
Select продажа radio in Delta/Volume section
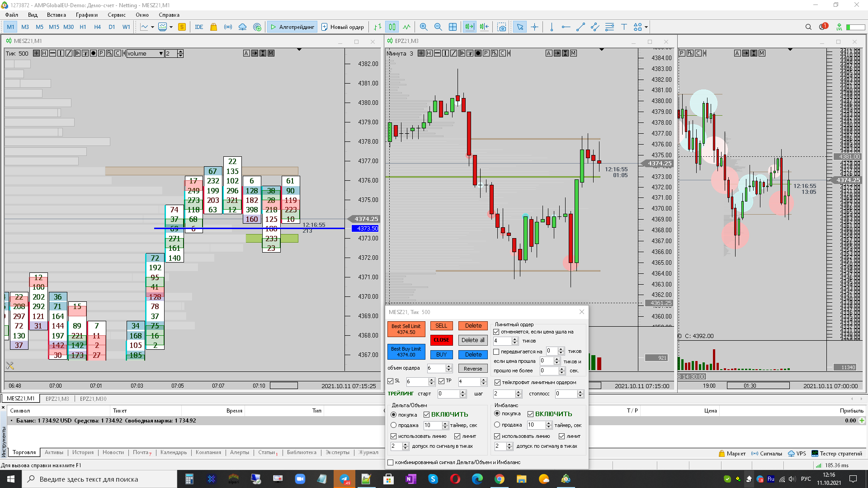(393, 425)
